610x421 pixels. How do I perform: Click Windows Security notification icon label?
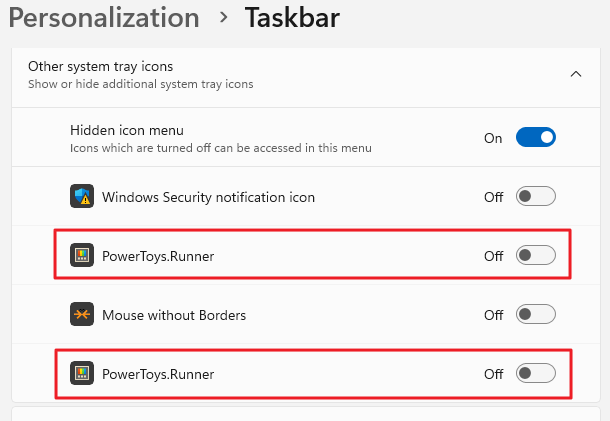point(208,197)
